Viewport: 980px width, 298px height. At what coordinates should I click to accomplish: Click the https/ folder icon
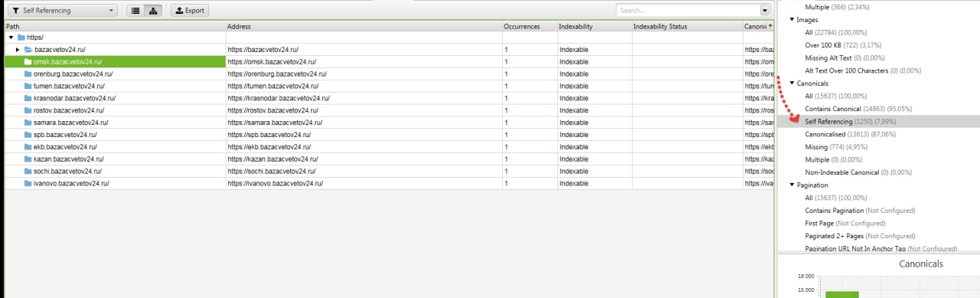(21, 37)
